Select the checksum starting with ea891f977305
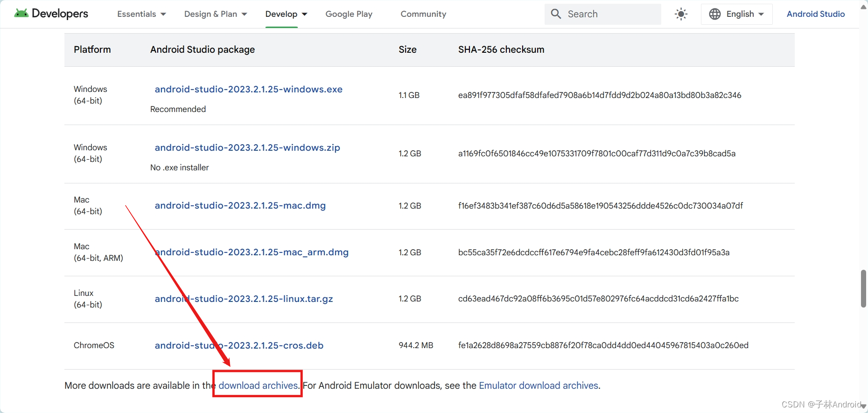This screenshot has width=868, height=413. [600, 95]
